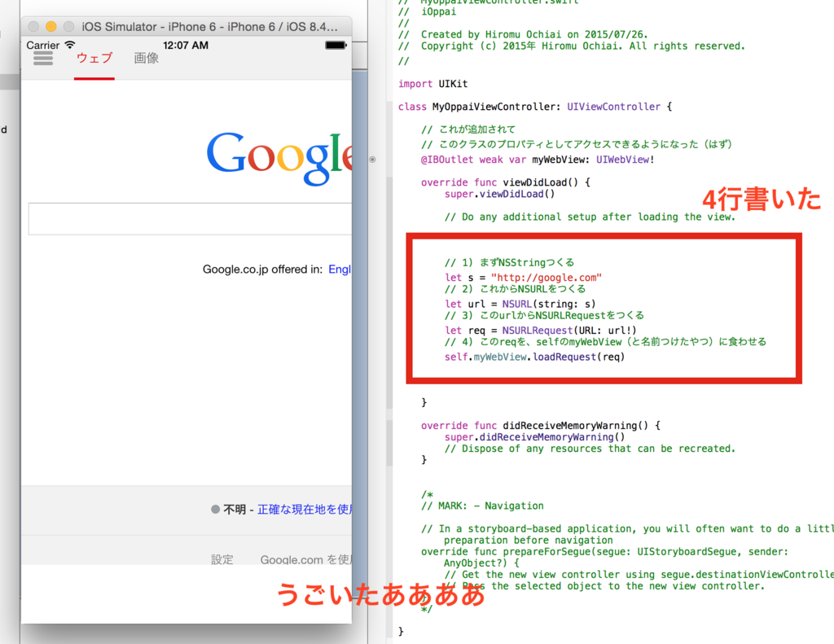This screenshot has height=644, width=834.
Task: Click the IBOutlet connection circle in gutter
Action: click(372, 160)
